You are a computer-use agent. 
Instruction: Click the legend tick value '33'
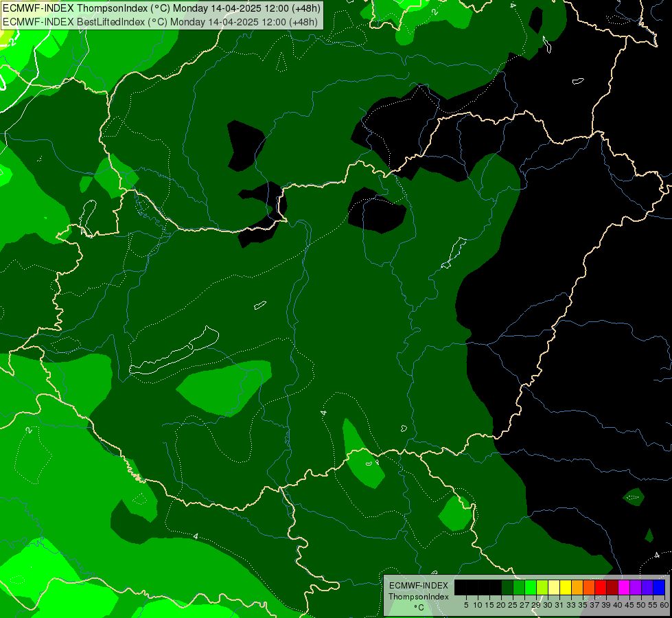[571, 605]
